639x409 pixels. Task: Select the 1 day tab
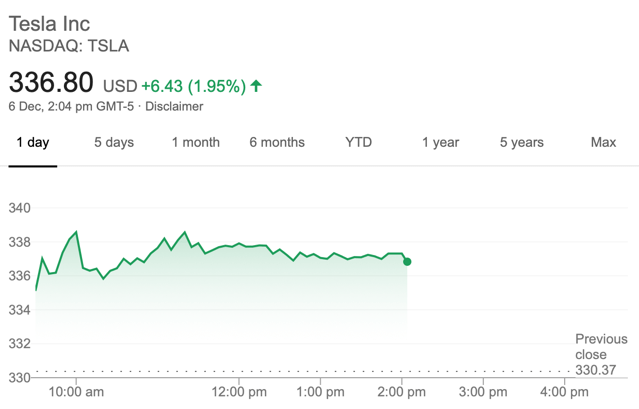pos(33,142)
